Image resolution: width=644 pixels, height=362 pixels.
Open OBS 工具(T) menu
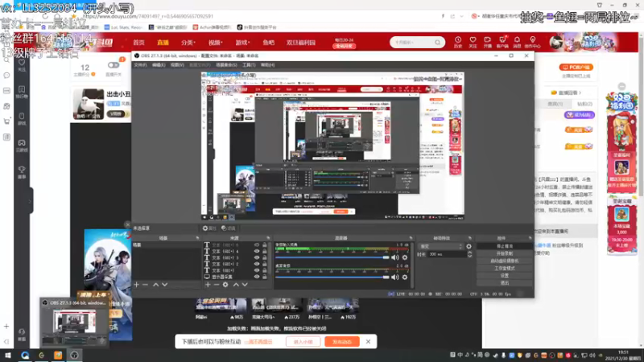[249, 65]
